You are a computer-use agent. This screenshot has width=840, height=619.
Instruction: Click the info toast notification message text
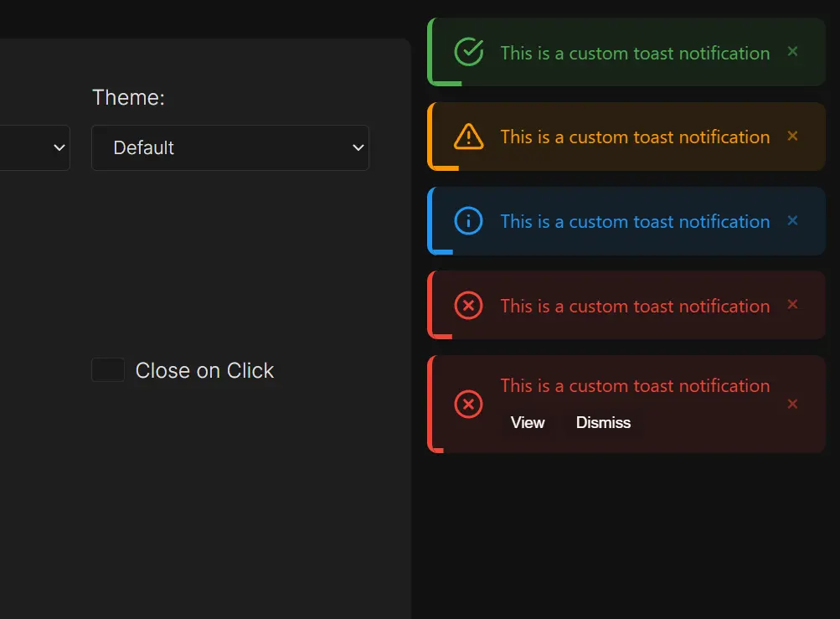tap(634, 221)
